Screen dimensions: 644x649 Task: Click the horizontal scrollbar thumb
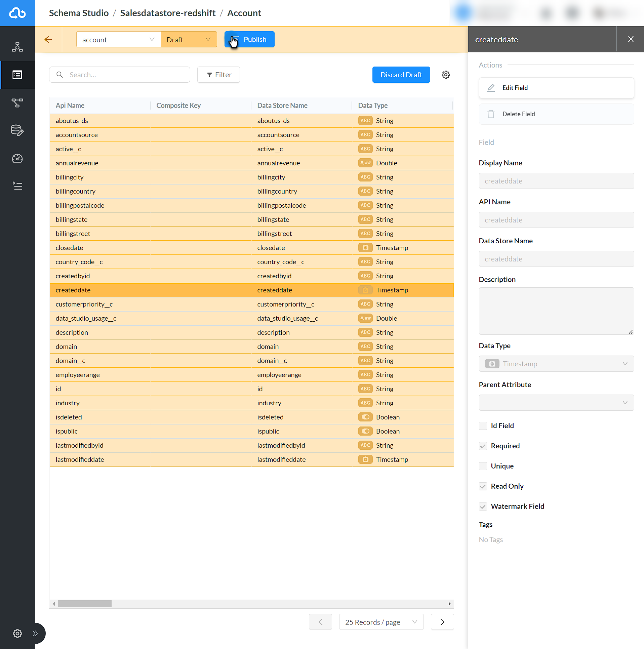point(85,604)
